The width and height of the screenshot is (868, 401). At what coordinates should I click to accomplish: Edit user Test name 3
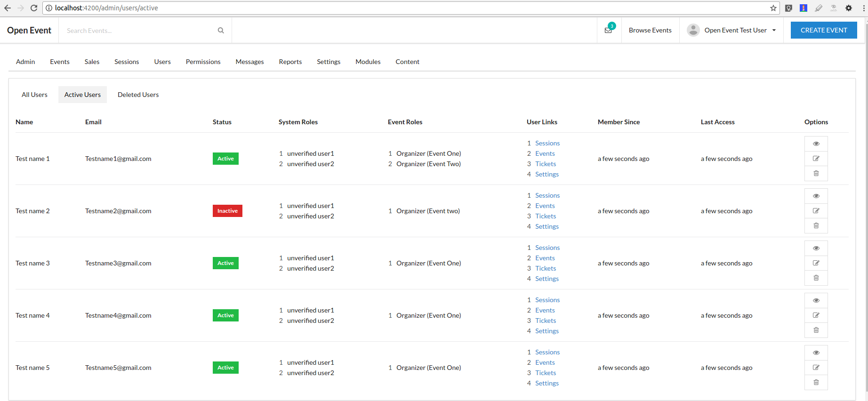(x=816, y=263)
